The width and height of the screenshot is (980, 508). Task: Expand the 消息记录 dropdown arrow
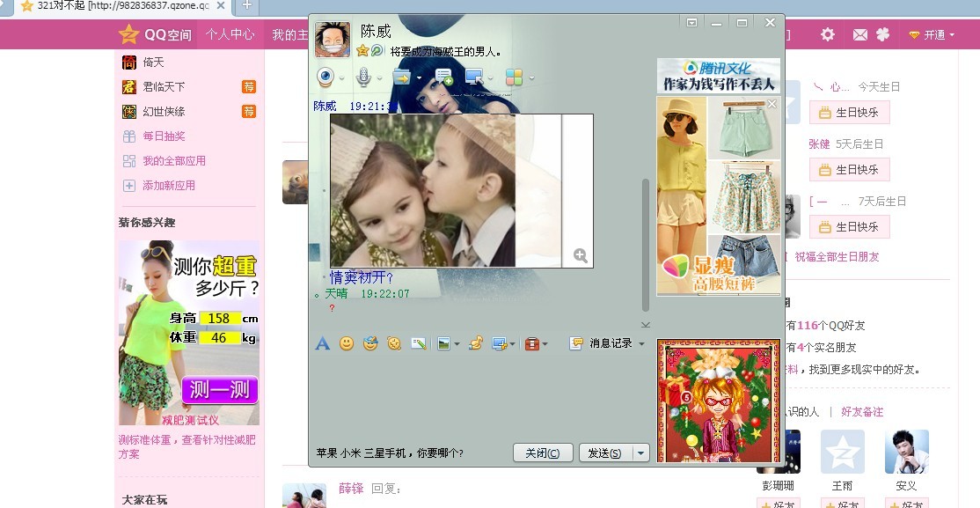click(641, 343)
